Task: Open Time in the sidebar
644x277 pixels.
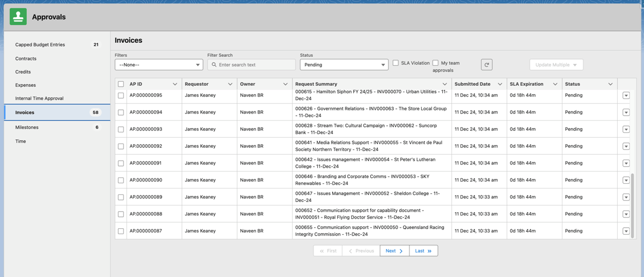Action: click(x=57, y=141)
